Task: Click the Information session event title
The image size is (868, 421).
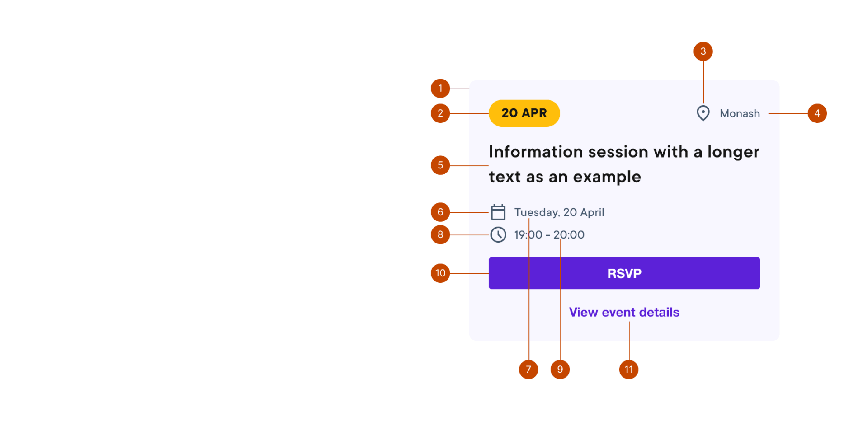Action: pyautogui.click(x=624, y=164)
